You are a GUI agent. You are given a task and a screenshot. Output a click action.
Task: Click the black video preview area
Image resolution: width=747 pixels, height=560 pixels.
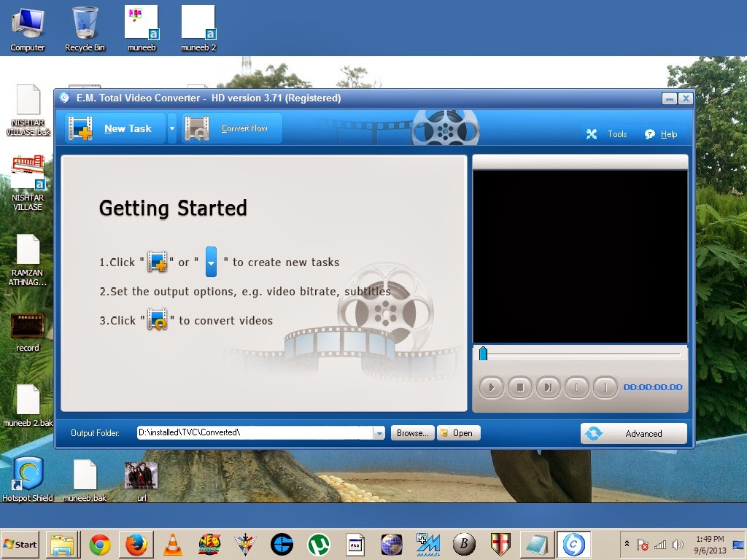[580, 256]
